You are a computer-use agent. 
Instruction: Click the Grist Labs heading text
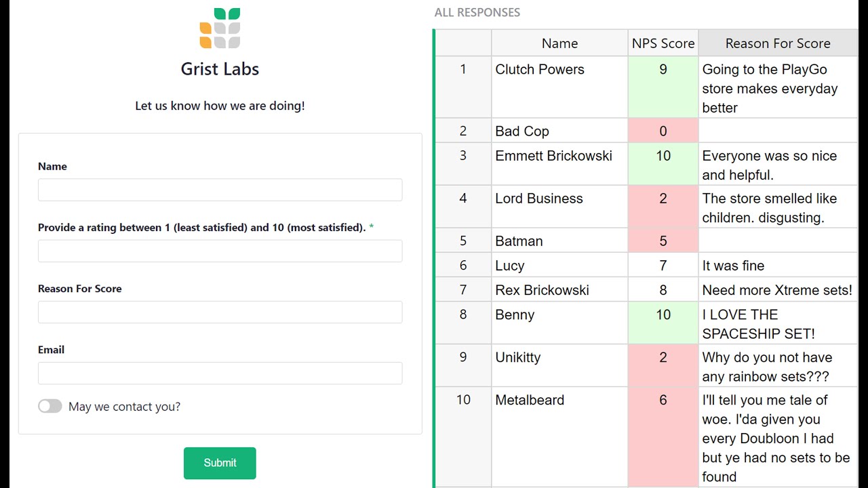(220, 68)
